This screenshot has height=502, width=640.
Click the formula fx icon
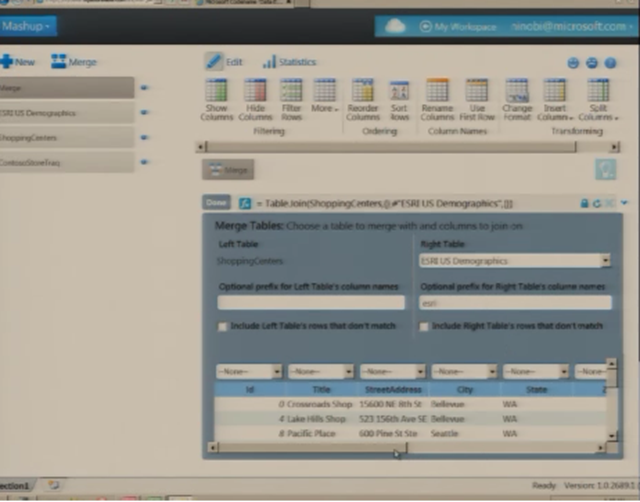coord(244,203)
